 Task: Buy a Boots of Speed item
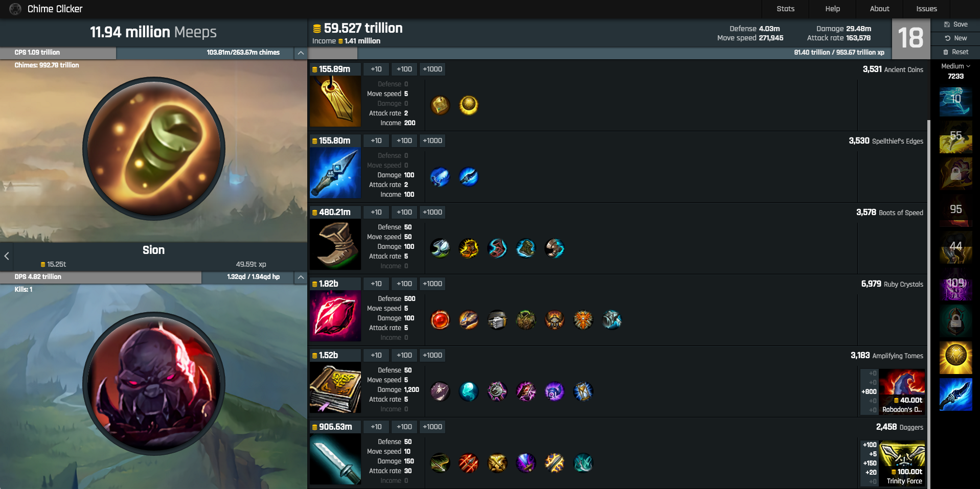pos(335,244)
